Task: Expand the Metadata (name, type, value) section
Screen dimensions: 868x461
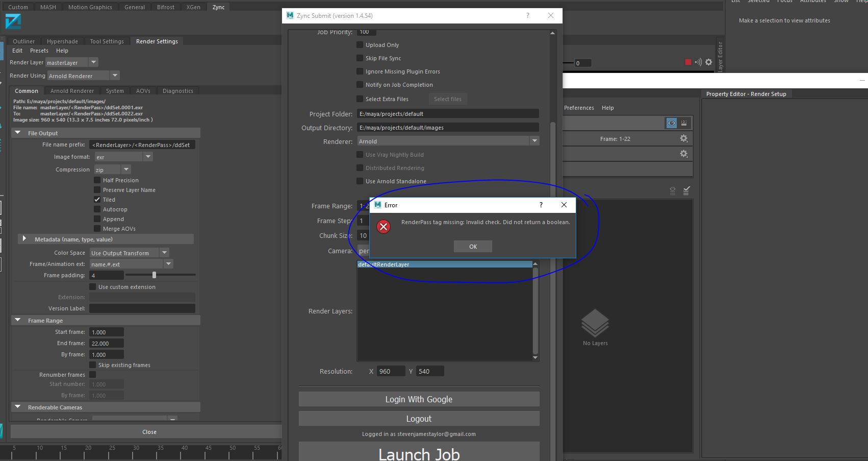Action: pos(24,239)
